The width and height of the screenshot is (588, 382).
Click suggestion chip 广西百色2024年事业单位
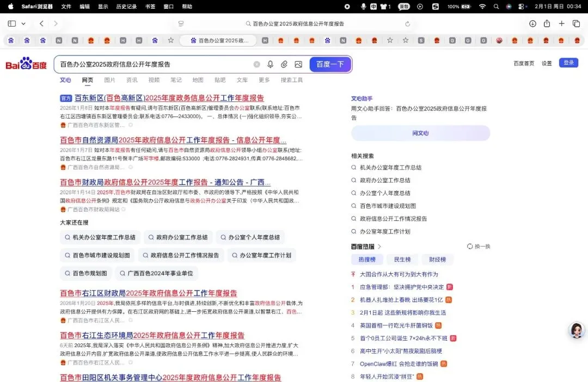[x=156, y=273]
